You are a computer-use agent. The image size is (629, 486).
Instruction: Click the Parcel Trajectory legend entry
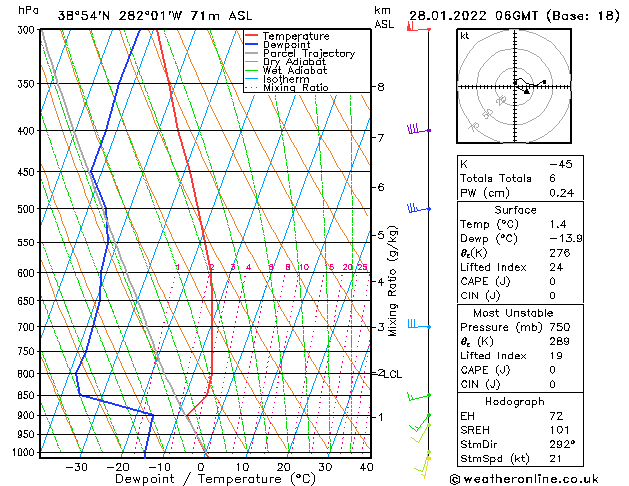pos(307,54)
